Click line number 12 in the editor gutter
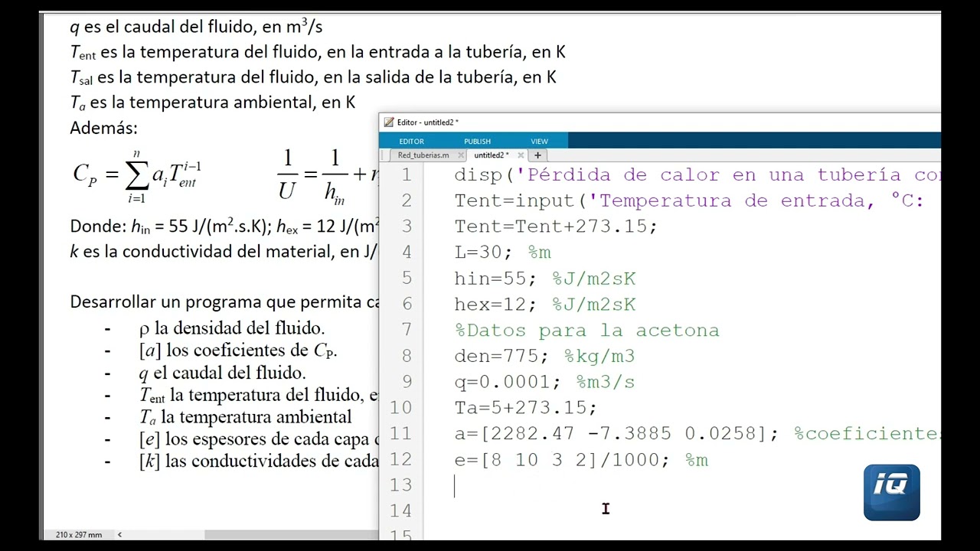980x551 pixels. click(400, 459)
